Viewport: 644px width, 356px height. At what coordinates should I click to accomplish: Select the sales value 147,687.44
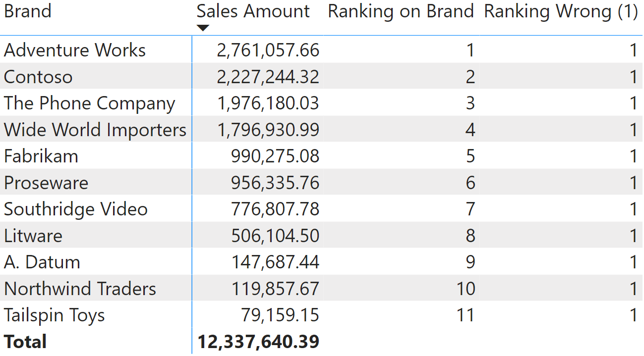(x=275, y=262)
